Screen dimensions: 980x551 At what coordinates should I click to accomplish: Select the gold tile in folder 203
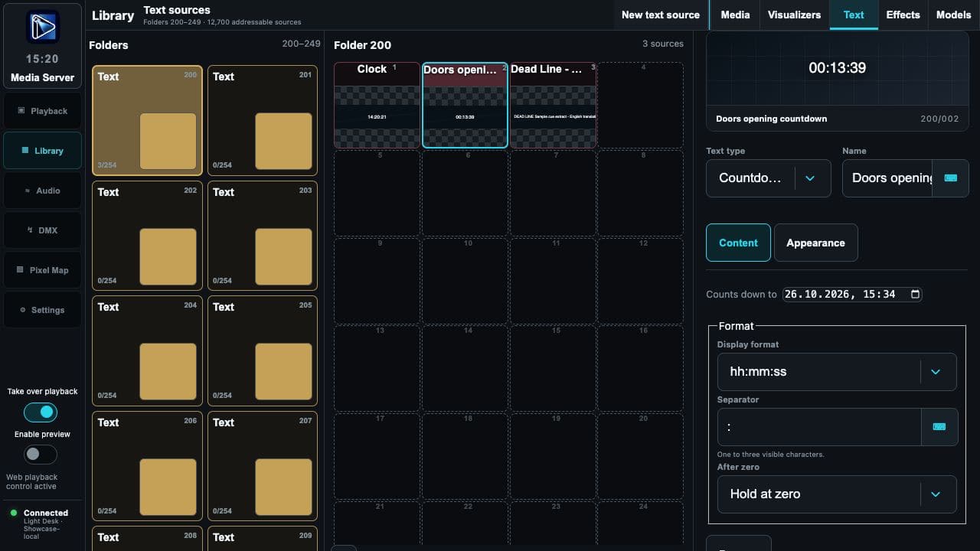click(x=283, y=256)
